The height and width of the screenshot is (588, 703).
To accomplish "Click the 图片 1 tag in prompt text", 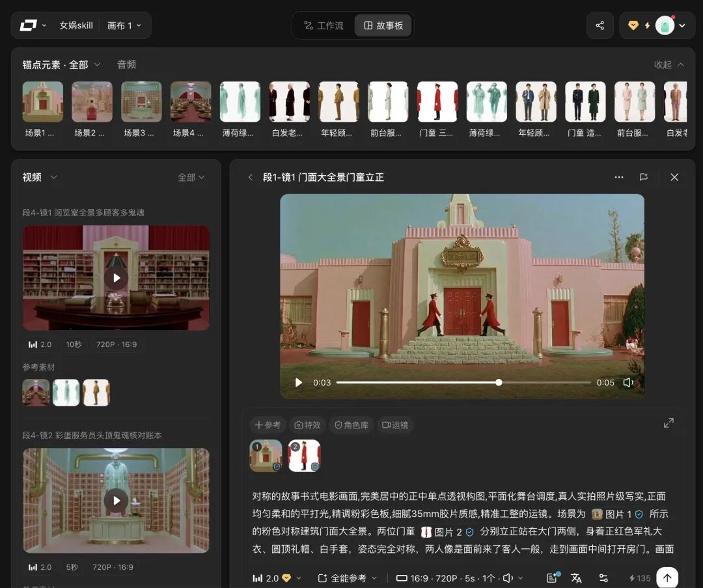I will [x=617, y=514].
